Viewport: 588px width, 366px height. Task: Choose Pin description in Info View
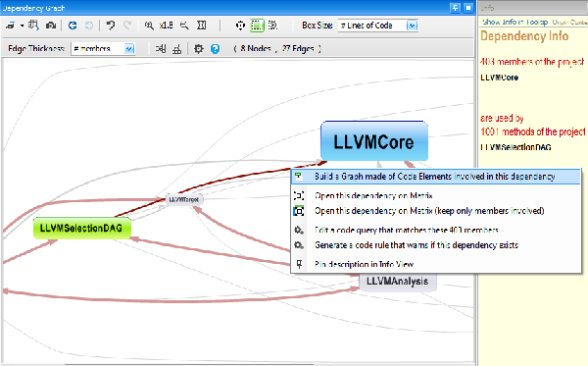(x=365, y=264)
